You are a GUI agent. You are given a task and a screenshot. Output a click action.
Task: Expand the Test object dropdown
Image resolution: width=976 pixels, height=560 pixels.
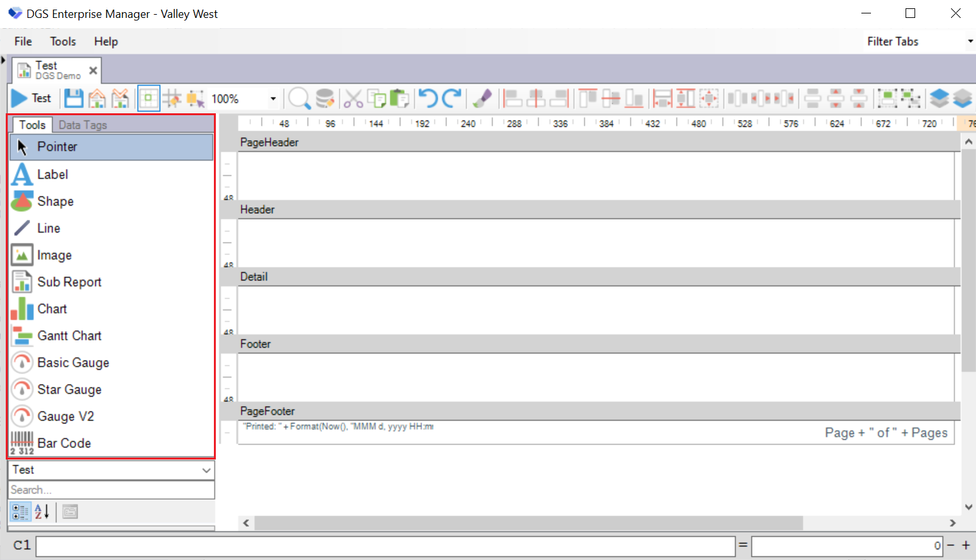206,470
